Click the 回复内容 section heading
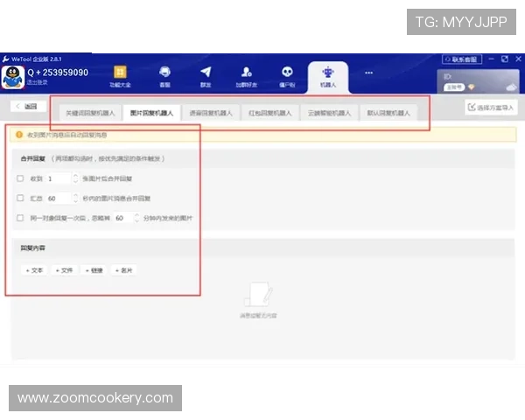Screen dimensions: 525x420 33,248
